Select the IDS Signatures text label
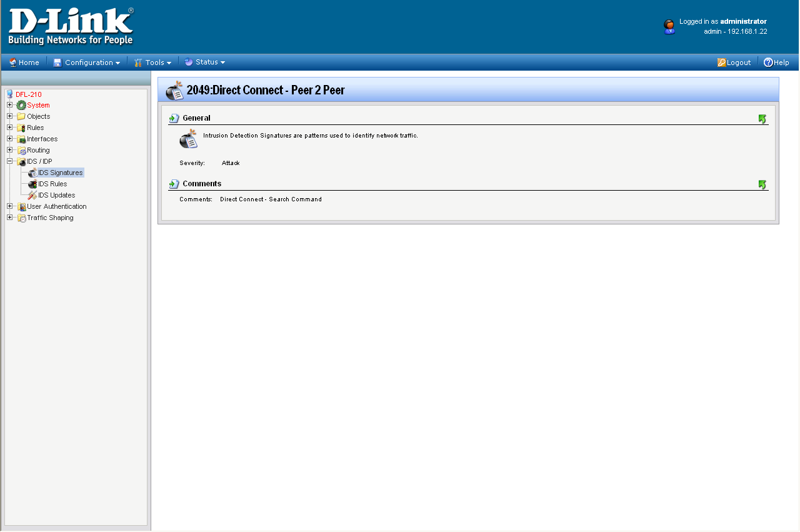The image size is (800, 532). [x=61, y=173]
